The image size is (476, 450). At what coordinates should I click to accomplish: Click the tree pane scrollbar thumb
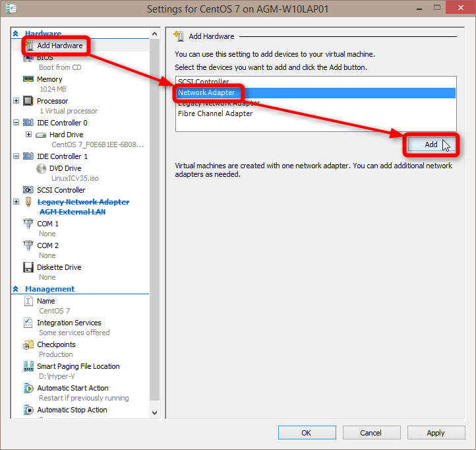pyautogui.click(x=154, y=220)
